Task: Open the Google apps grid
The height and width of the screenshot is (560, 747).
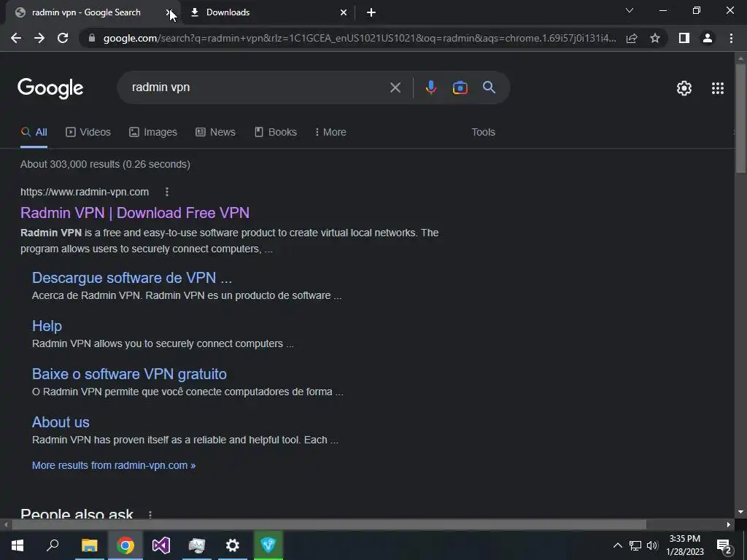Action: tap(718, 88)
